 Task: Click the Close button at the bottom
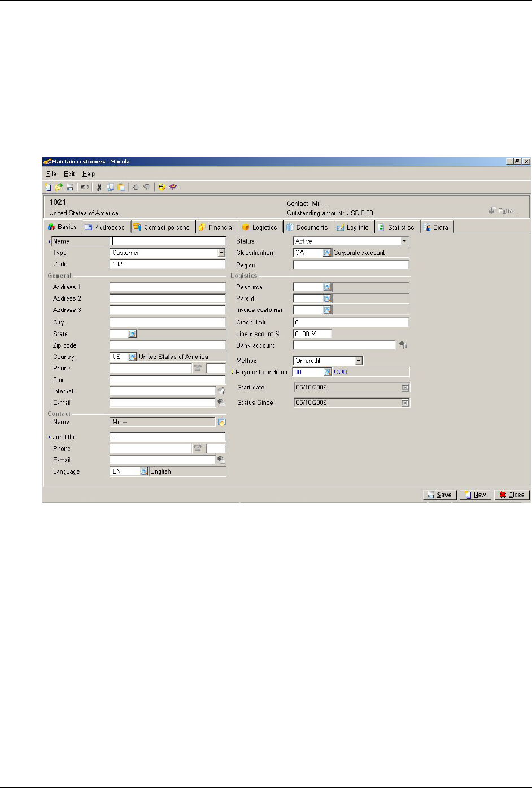pyautogui.click(x=512, y=495)
